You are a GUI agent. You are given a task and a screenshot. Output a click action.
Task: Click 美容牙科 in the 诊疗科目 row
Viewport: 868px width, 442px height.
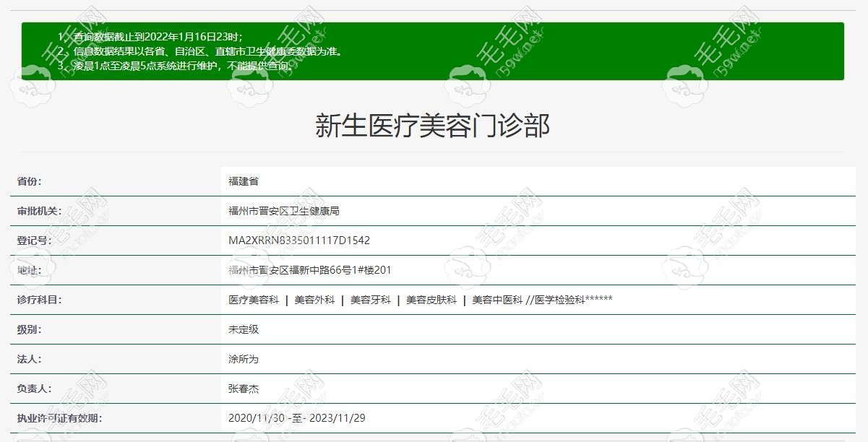tap(371, 300)
